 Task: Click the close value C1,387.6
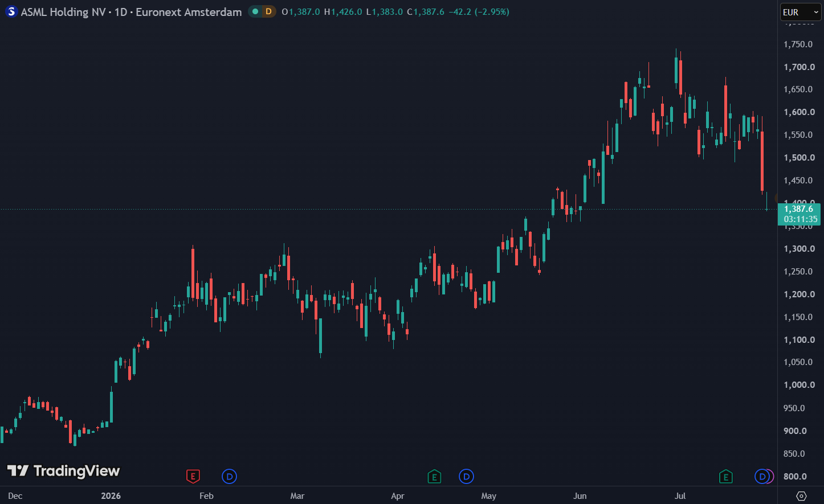pyautogui.click(x=426, y=12)
